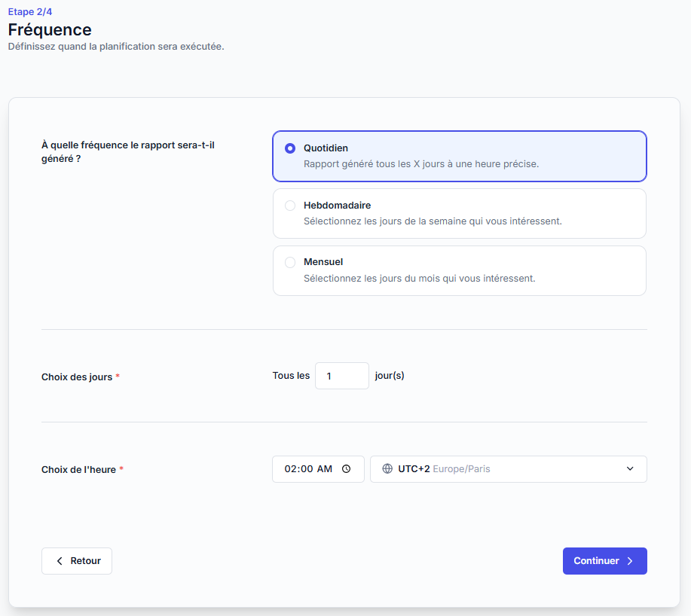Expand timezone list using the chevron arrow
This screenshot has width=691, height=616.
pyautogui.click(x=630, y=469)
